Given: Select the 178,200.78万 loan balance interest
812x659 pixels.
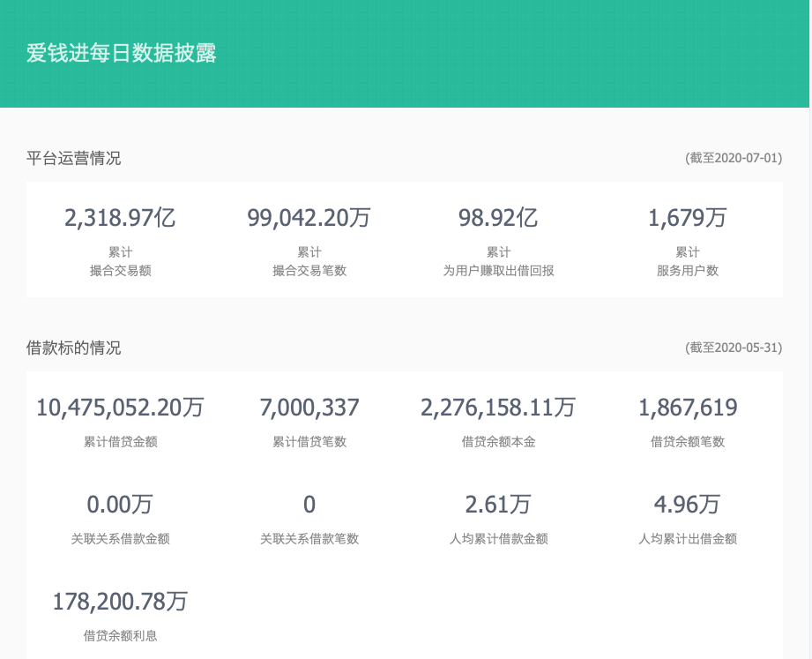Looking at the screenshot, I should point(120,601).
